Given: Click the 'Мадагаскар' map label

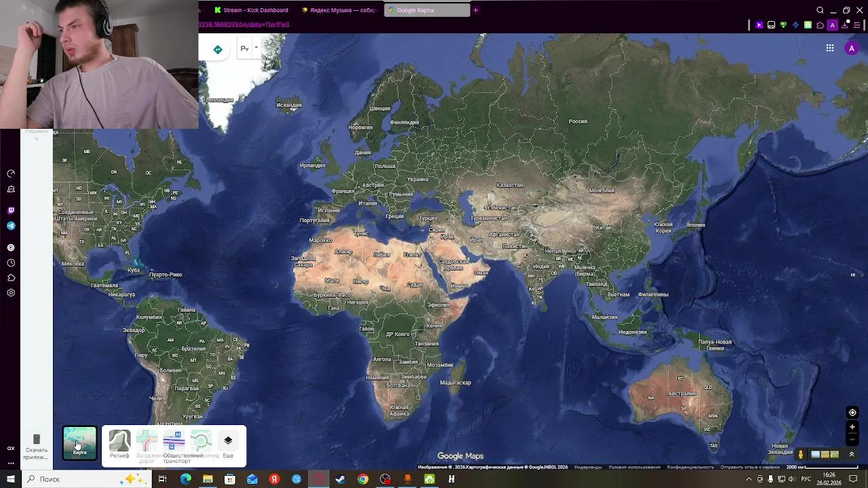Looking at the screenshot, I should (x=456, y=382).
